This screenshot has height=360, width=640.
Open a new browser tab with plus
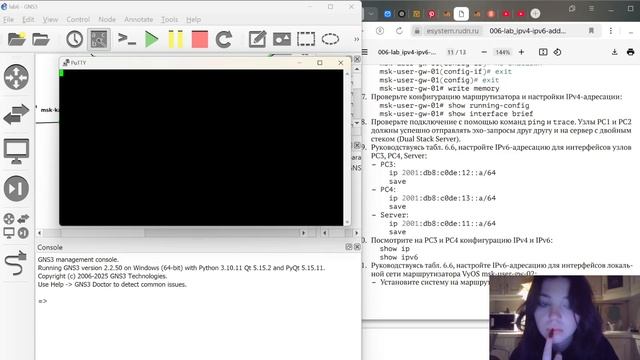tap(535, 13)
